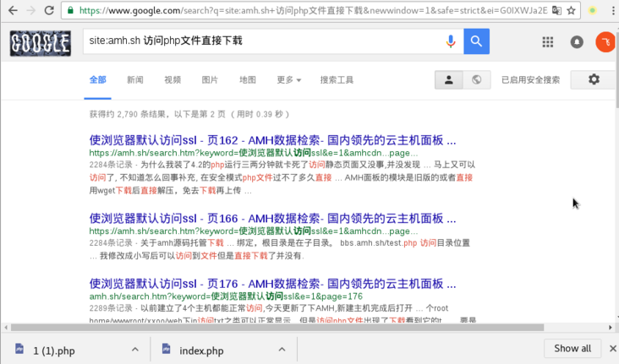Show private results with person icon
Screen dimensions: 619x364
pyautogui.click(x=448, y=79)
